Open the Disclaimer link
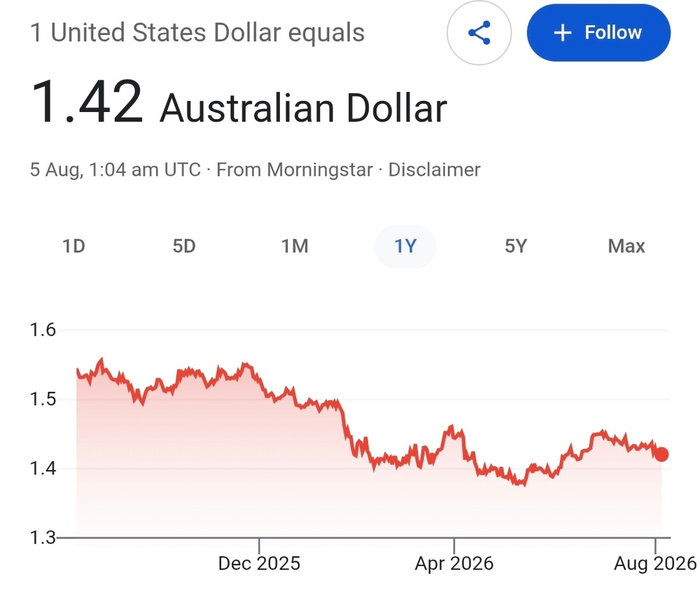Image resolution: width=700 pixels, height=599 pixels. pos(434,169)
